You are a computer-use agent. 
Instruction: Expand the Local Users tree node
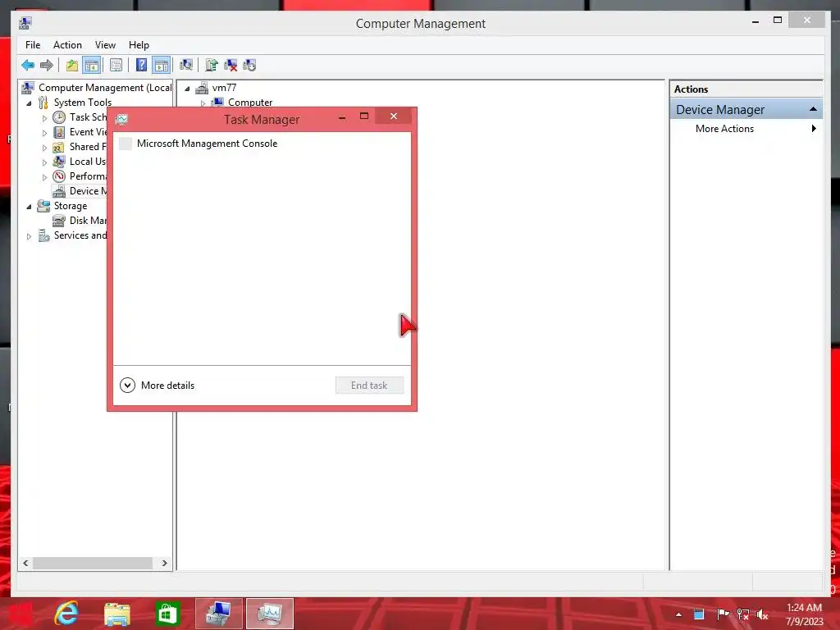(x=45, y=162)
